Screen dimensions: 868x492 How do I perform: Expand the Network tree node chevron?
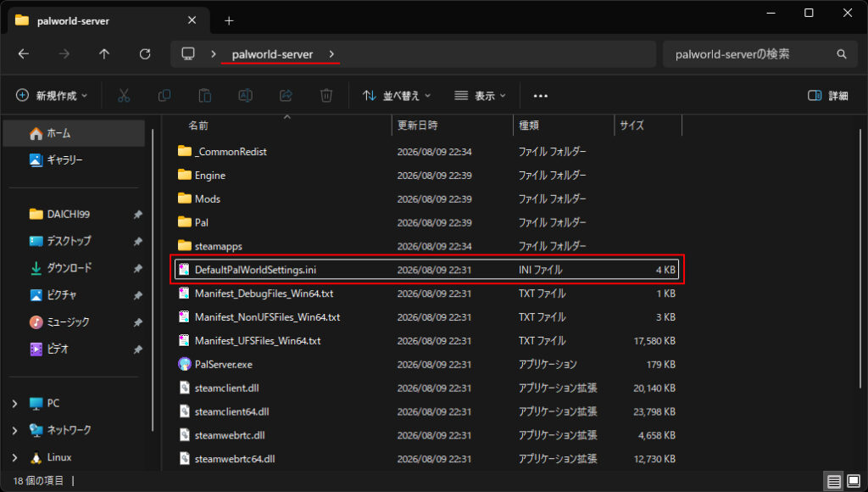pyautogui.click(x=15, y=430)
